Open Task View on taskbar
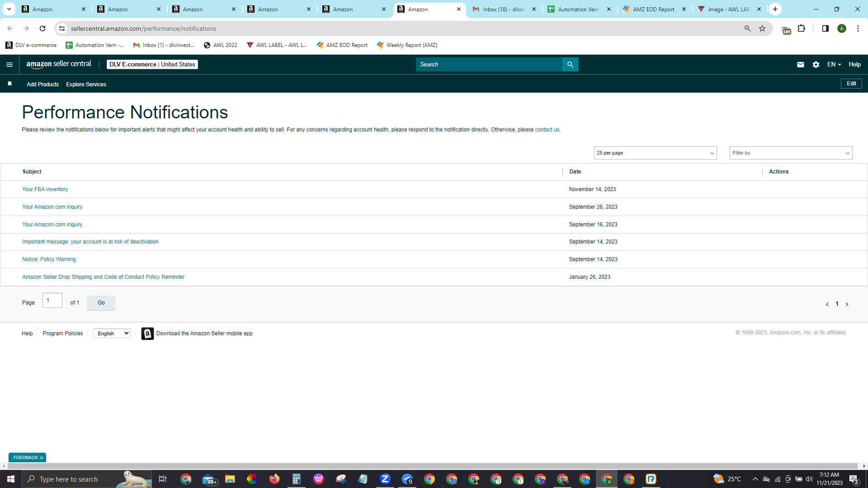The height and width of the screenshot is (488, 868). (163, 479)
